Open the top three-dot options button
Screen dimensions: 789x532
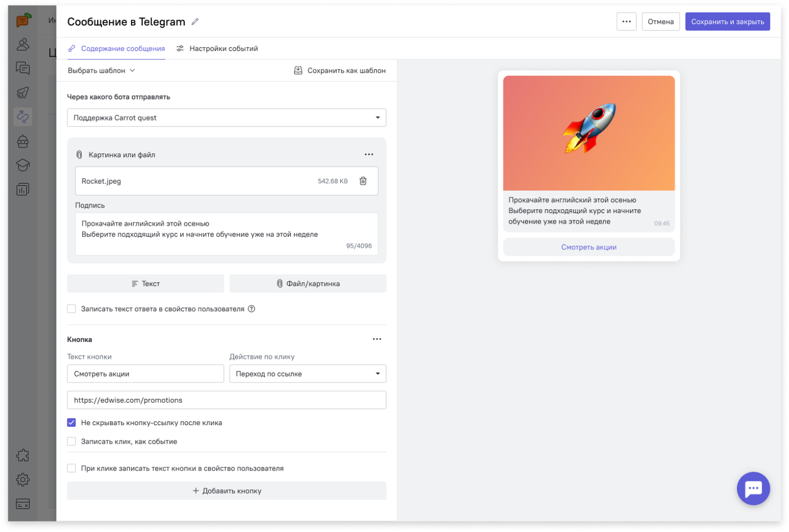pos(626,22)
